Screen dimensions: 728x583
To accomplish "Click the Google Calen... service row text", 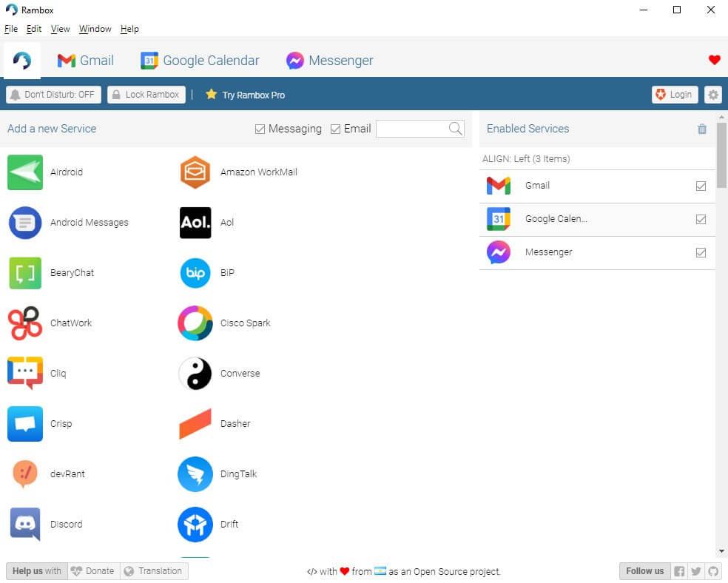I will click(556, 219).
